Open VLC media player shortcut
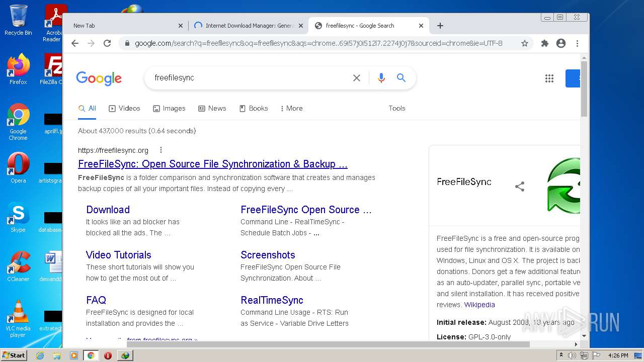644x362 pixels. pos(18,319)
